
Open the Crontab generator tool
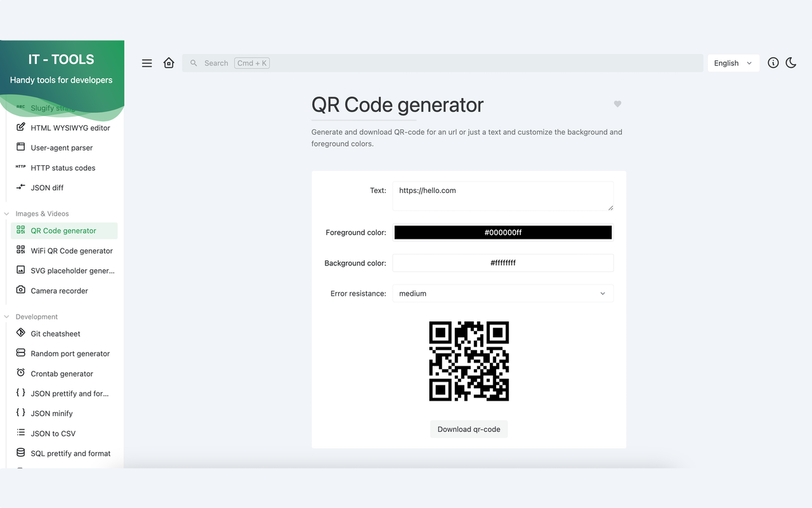tap(64, 373)
